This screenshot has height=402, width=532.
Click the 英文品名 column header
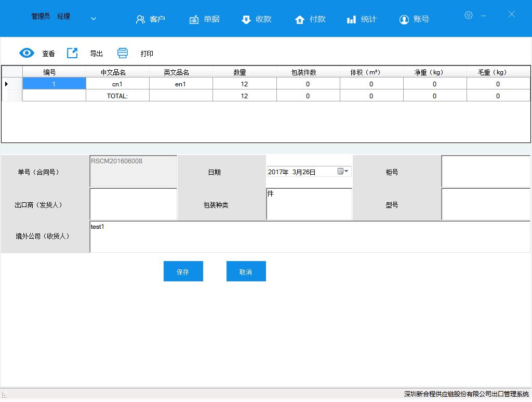181,72
